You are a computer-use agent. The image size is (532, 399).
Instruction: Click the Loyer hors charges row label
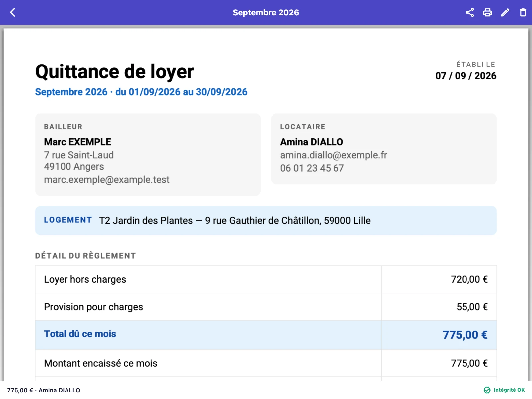(85, 279)
